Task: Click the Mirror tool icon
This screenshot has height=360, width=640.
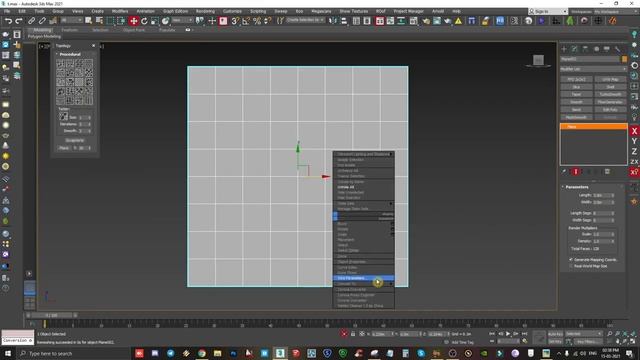Action: (x=333, y=21)
